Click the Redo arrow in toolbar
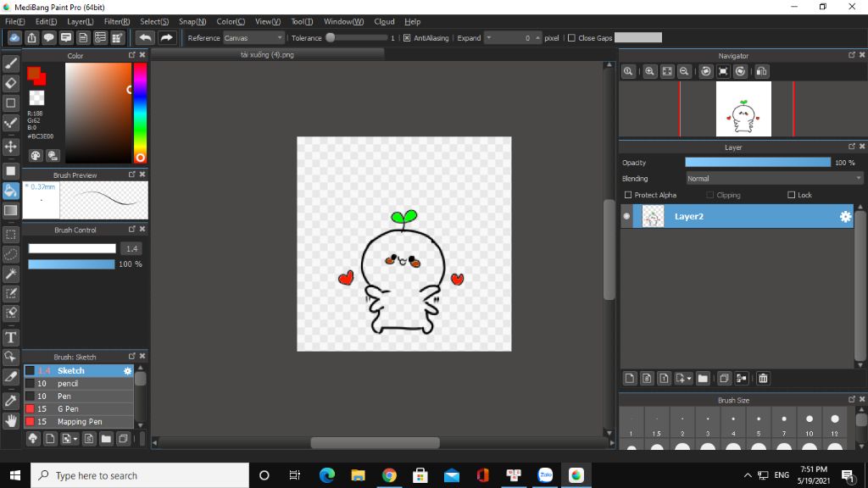Screen dimensions: 868x488 [x=166, y=37]
